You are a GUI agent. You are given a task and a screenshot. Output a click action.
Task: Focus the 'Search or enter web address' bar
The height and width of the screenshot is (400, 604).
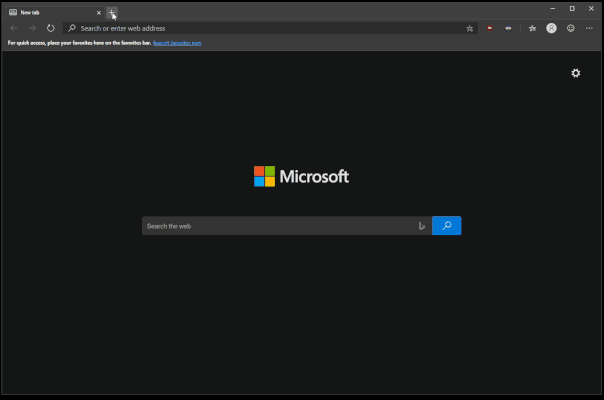[270, 28]
